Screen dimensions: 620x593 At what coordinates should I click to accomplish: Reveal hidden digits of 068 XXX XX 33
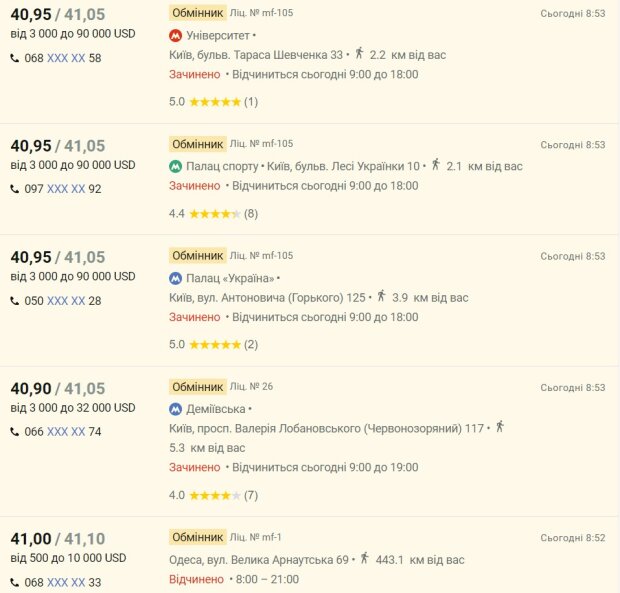(66, 583)
